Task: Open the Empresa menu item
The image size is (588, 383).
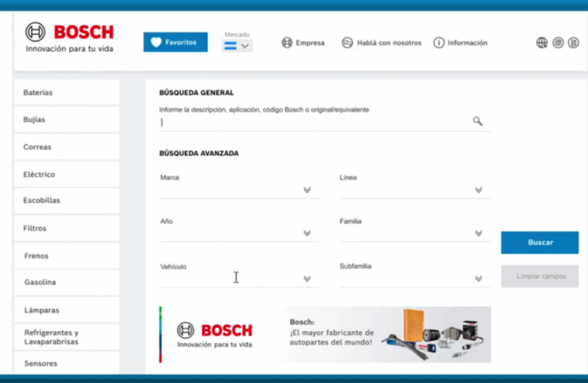Action: [x=303, y=43]
